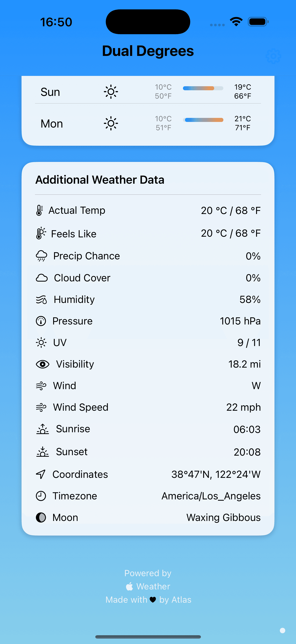The image size is (296, 644).
Task: Tap the Coordinates location arrow icon
Action: tap(41, 474)
